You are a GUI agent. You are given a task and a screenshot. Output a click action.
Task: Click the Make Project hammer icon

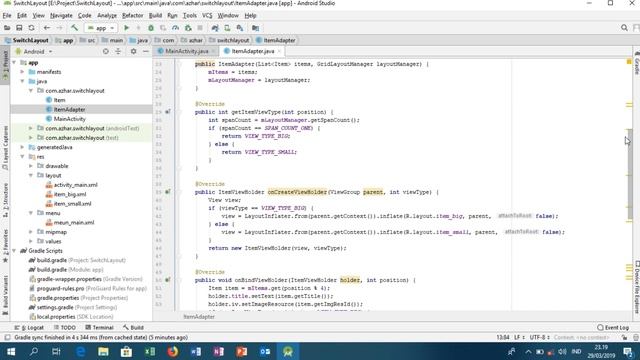click(74, 28)
